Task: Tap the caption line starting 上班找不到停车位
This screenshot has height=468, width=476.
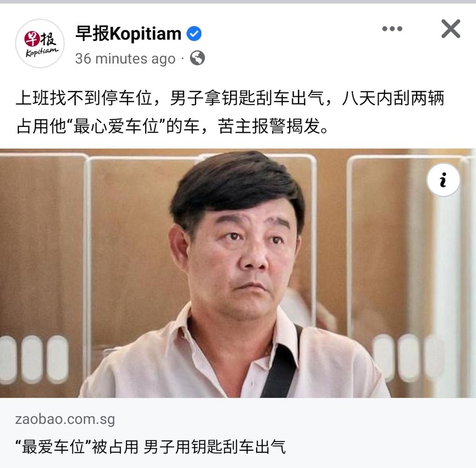Action: (230, 98)
